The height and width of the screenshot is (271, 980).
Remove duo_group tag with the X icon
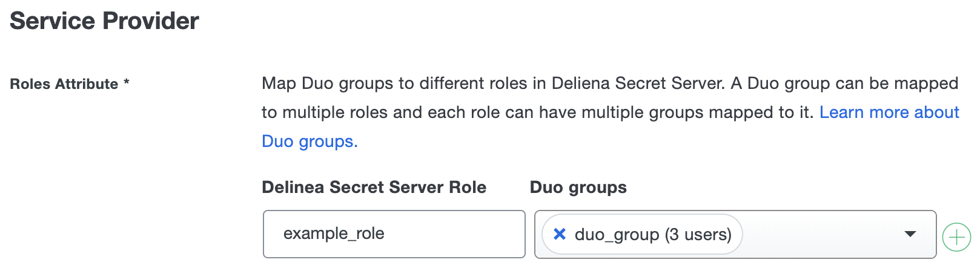(560, 234)
